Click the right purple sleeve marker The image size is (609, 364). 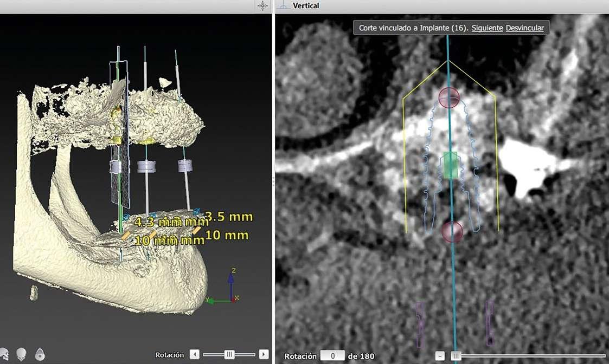pyautogui.click(x=490, y=323)
